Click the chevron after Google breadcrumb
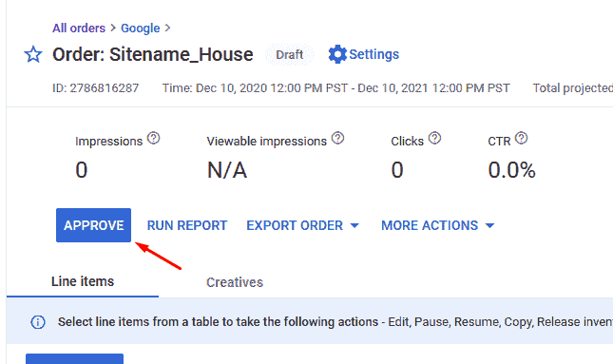613x364 pixels. (x=167, y=28)
